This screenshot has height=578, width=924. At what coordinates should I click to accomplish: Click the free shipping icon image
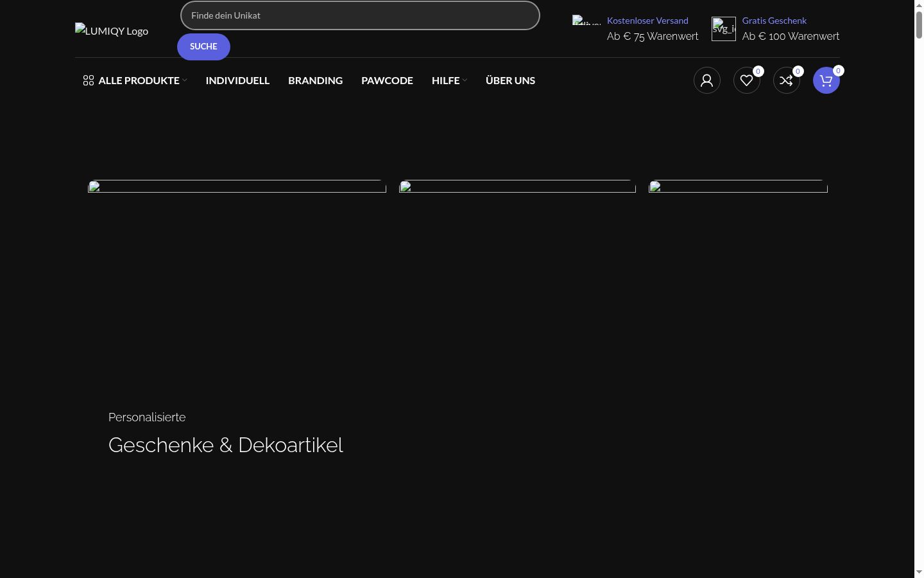pos(586,20)
